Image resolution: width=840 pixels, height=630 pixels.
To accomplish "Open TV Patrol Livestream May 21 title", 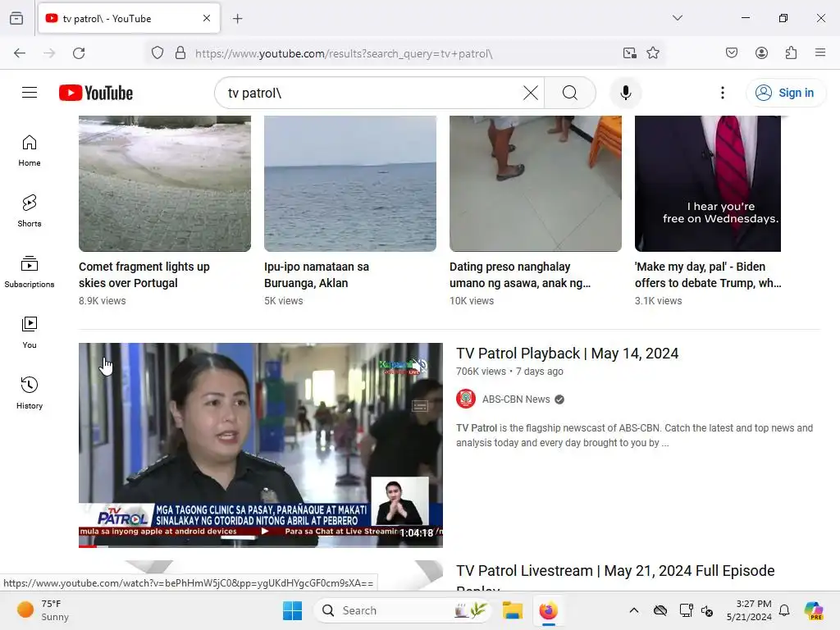I will 615,571.
